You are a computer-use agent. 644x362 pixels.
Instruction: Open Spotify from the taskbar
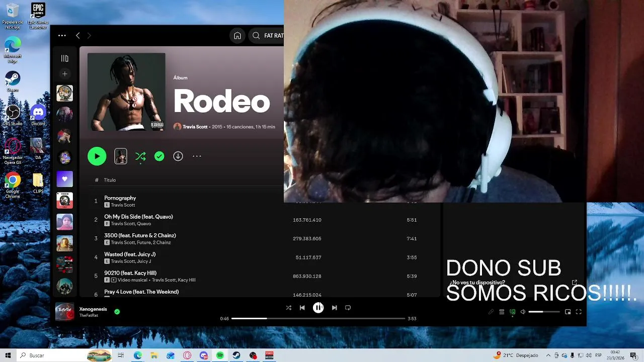tap(220, 355)
